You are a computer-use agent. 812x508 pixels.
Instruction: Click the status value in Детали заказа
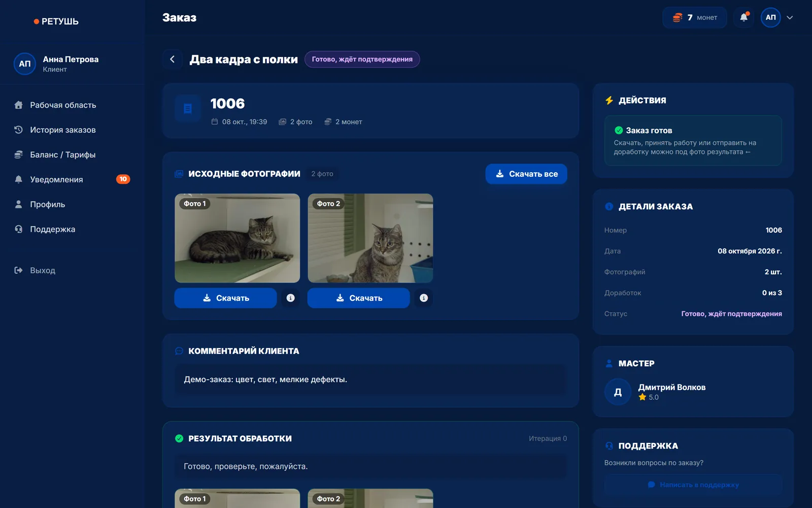click(731, 313)
